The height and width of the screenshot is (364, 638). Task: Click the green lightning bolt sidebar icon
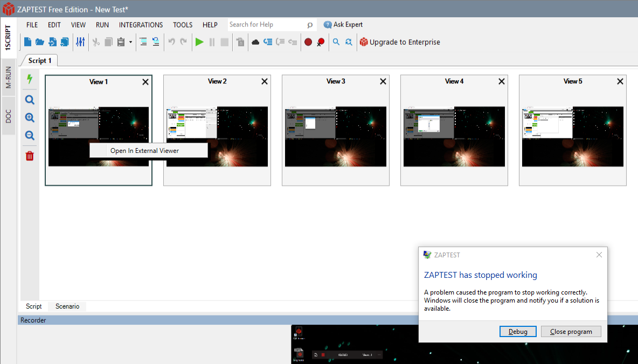click(x=30, y=79)
